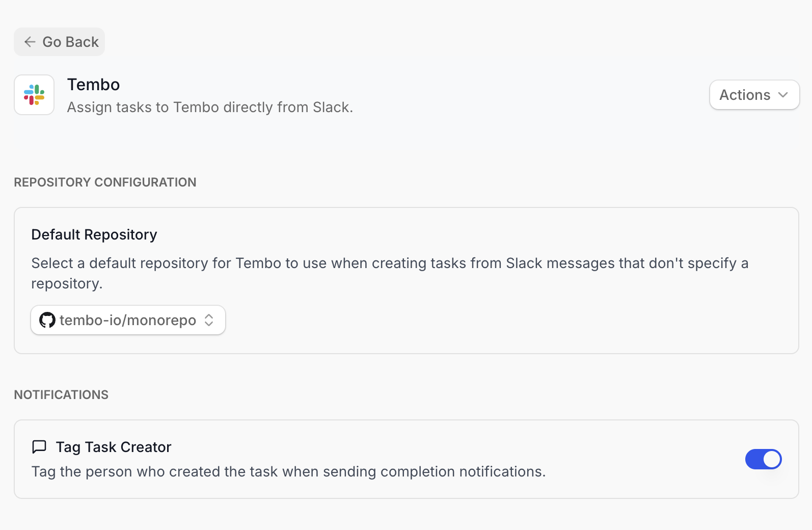Click the Repository Configuration section heading
The width and height of the screenshot is (812, 530).
[105, 182]
